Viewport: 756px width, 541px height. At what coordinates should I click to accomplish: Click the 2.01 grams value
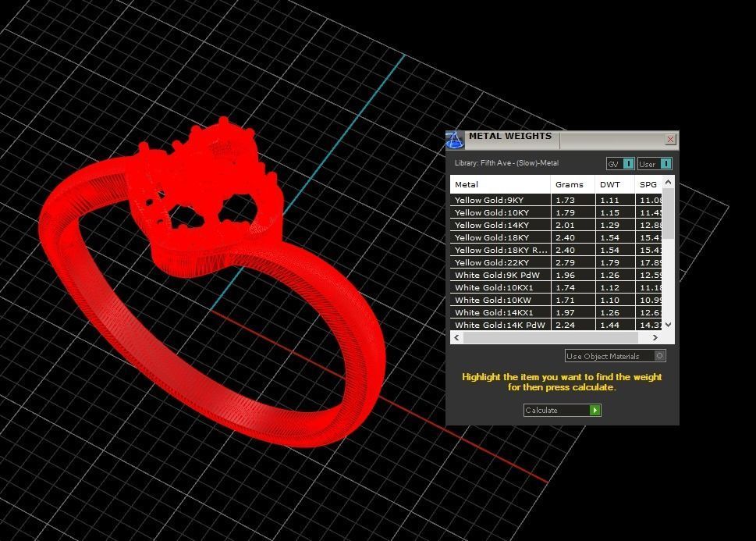point(565,225)
